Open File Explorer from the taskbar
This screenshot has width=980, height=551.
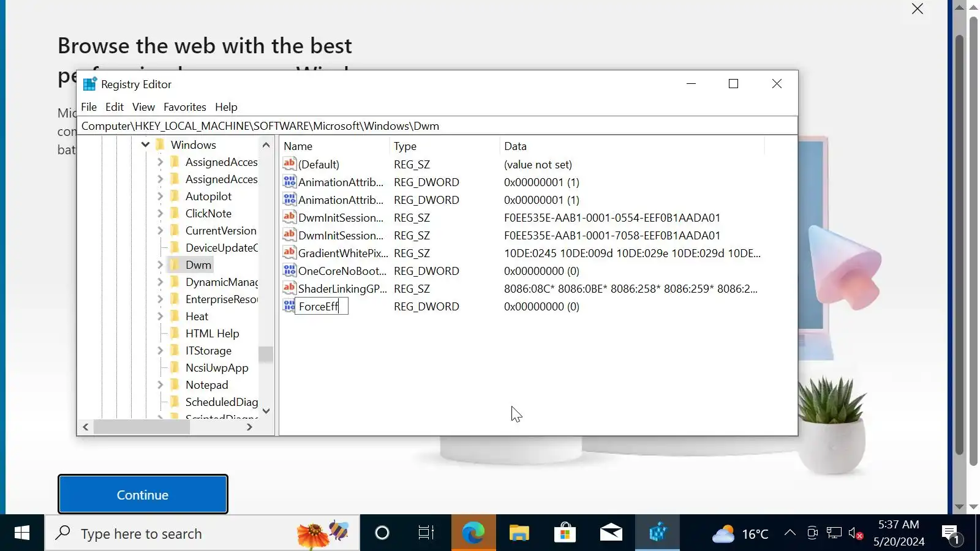pyautogui.click(x=519, y=533)
